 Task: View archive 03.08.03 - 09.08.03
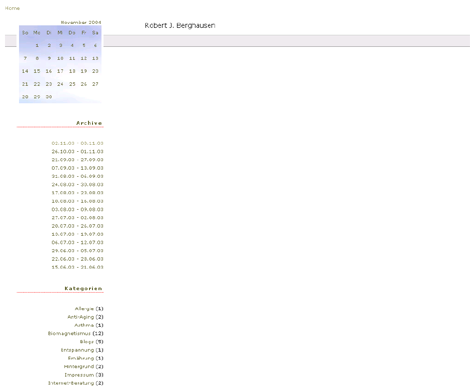click(77, 209)
